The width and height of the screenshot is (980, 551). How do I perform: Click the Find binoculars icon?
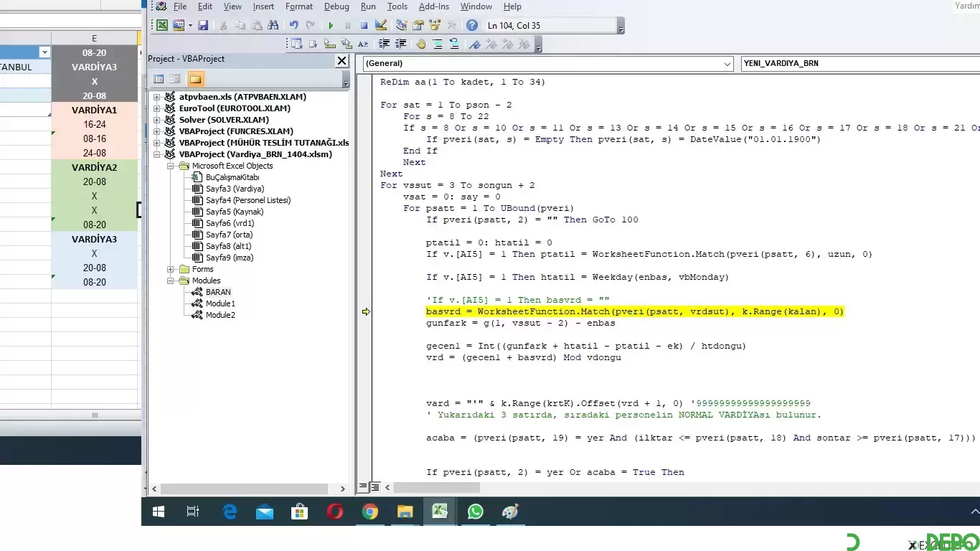273,25
